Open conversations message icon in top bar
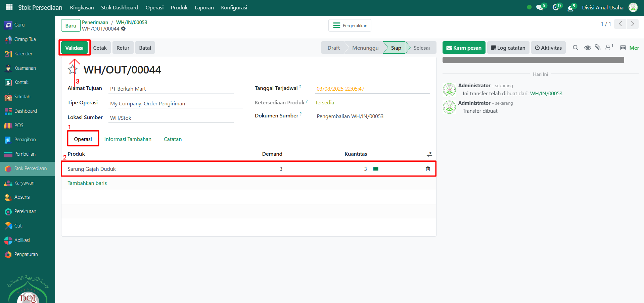644x303 pixels. point(540,7)
